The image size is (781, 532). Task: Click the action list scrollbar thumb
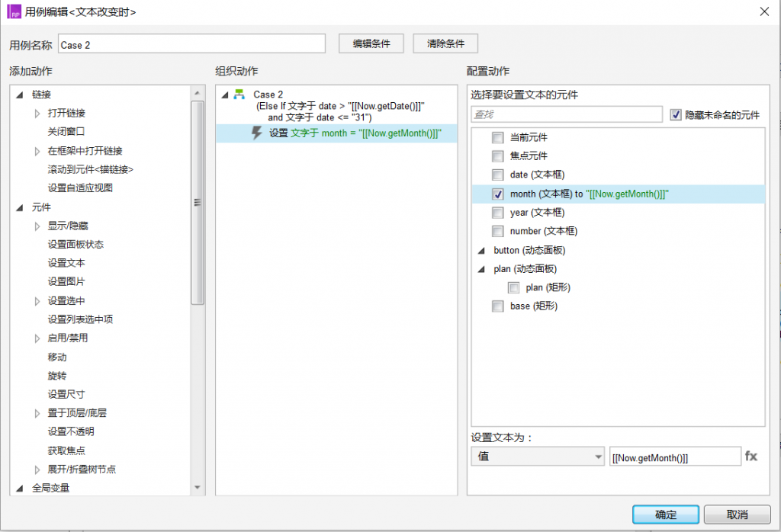coord(198,203)
